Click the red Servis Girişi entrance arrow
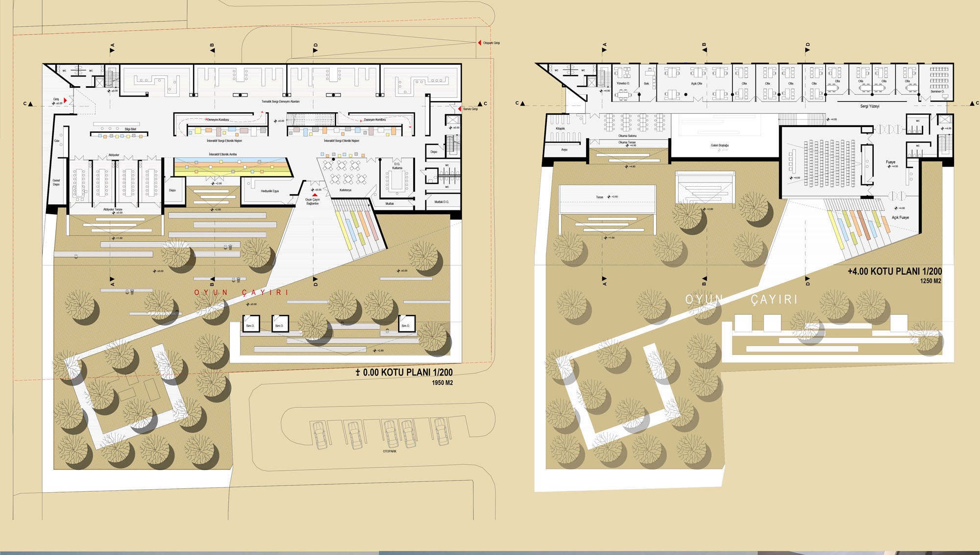The height and width of the screenshot is (555, 980). tap(460, 109)
